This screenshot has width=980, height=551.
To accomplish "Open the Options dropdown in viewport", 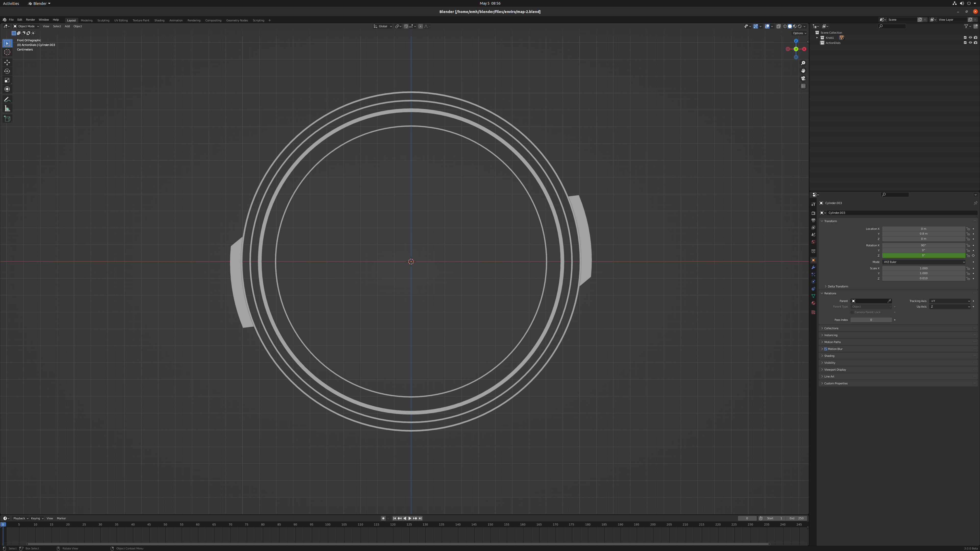I will pyautogui.click(x=799, y=33).
